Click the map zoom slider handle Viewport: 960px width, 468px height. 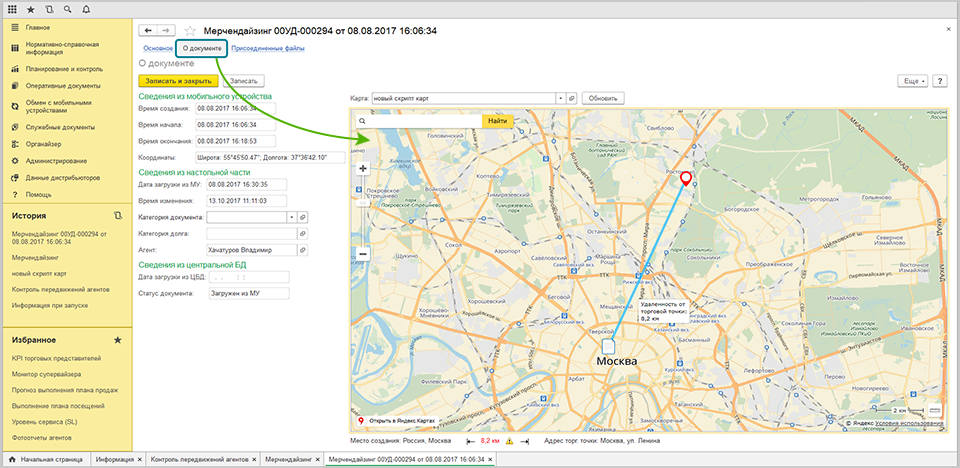[363, 203]
